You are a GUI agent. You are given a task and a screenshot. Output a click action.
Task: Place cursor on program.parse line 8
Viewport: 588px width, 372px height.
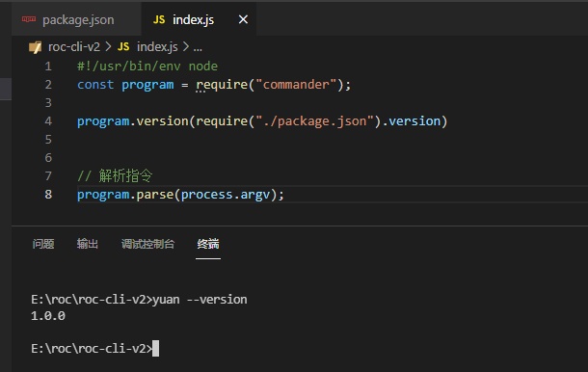tap(181, 195)
